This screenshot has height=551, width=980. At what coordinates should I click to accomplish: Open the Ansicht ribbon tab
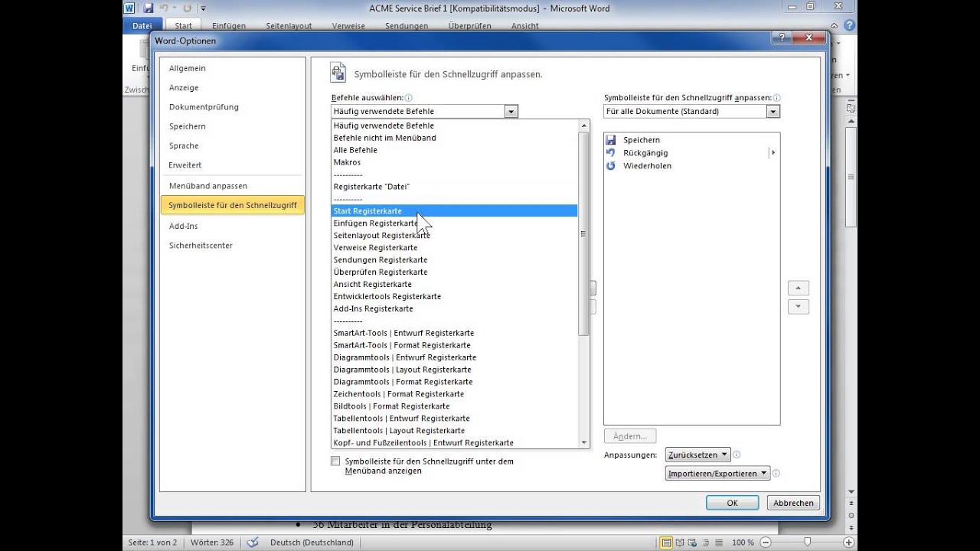pyautogui.click(x=525, y=25)
